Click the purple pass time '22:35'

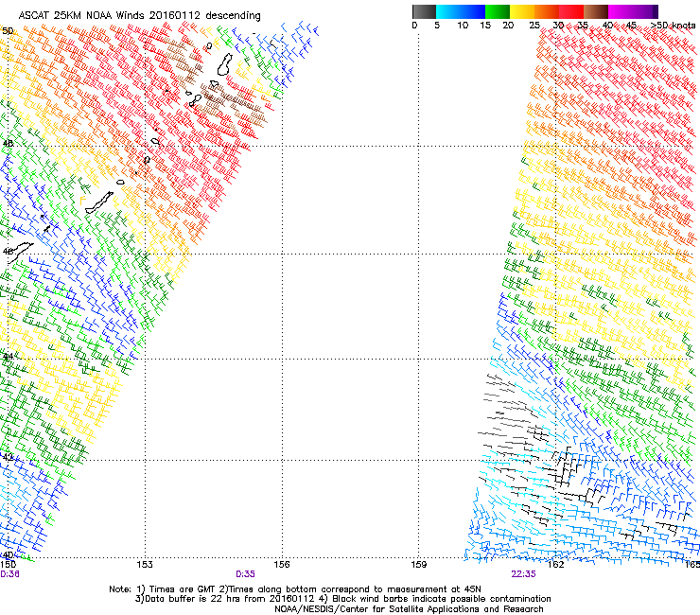[x=523, y=574]
